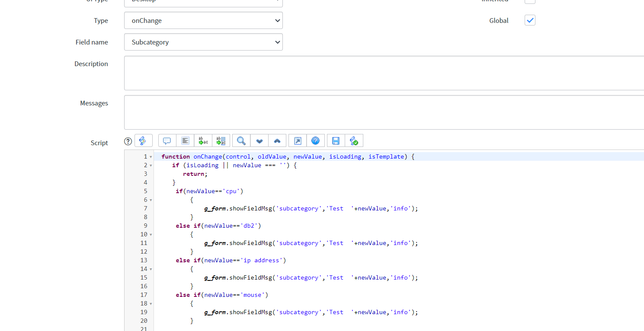The height and width of the screenshot is (331, 644).
Task: Click the code line checking newValue=='mouse'
Action: (x=222, y=295)
